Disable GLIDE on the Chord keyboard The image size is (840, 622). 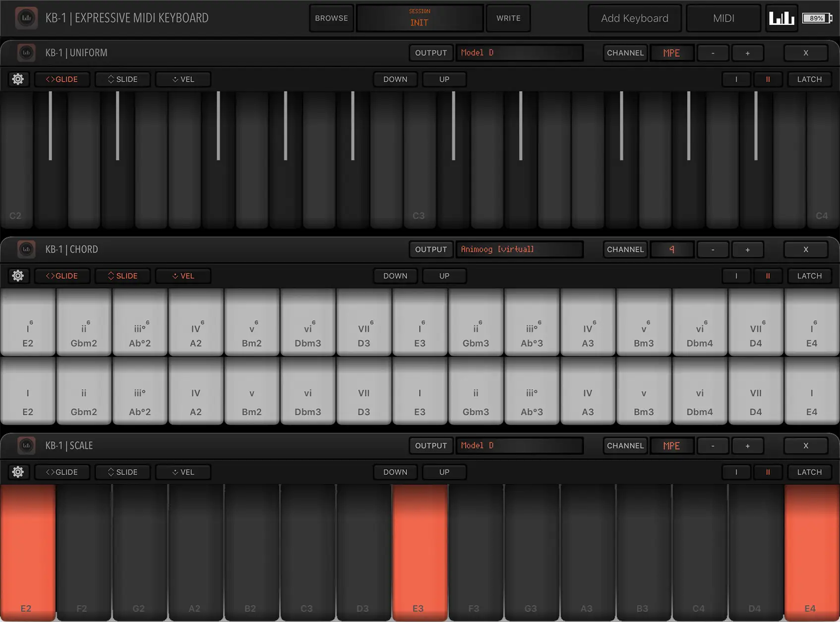pos(62,276)
